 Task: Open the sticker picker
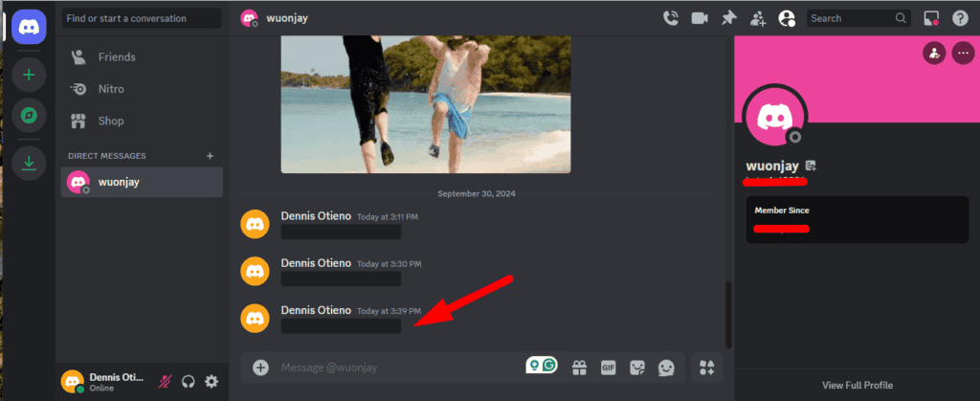636,368
